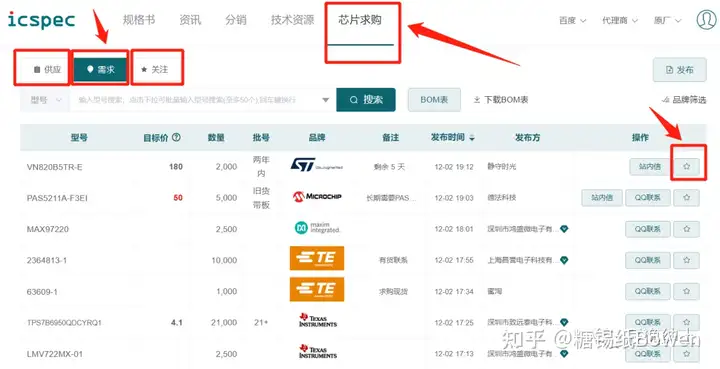
Task: Click model text VN820B5TR-E
Action: point(55,167)
